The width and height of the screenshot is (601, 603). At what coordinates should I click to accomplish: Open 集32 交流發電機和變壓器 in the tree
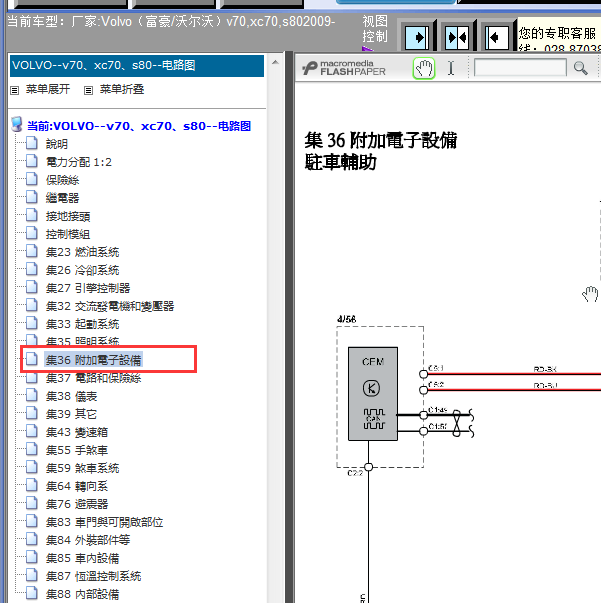110,306
